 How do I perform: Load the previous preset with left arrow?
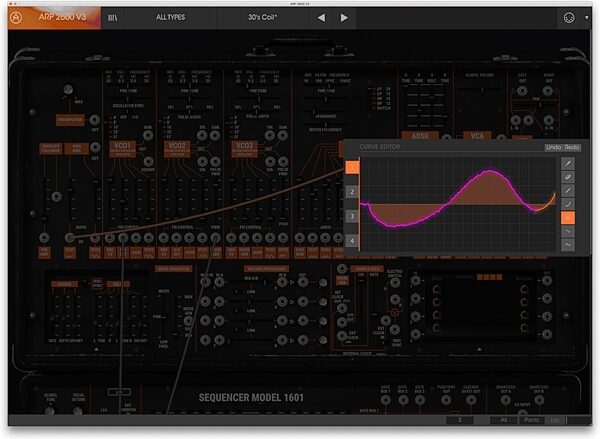(x=321, y=18)
